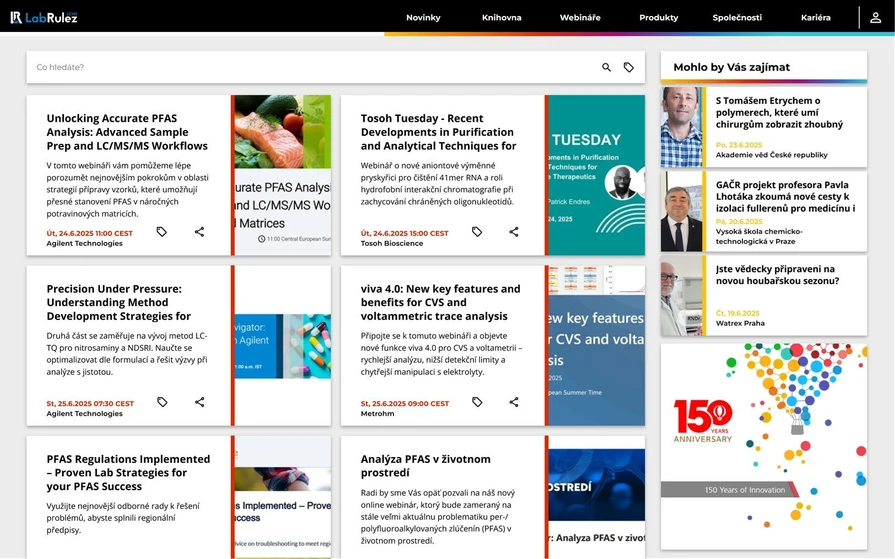Open 'viva 4.0: New key features' title
This screenshot has width=895, height=559.
tap(440, 302)
